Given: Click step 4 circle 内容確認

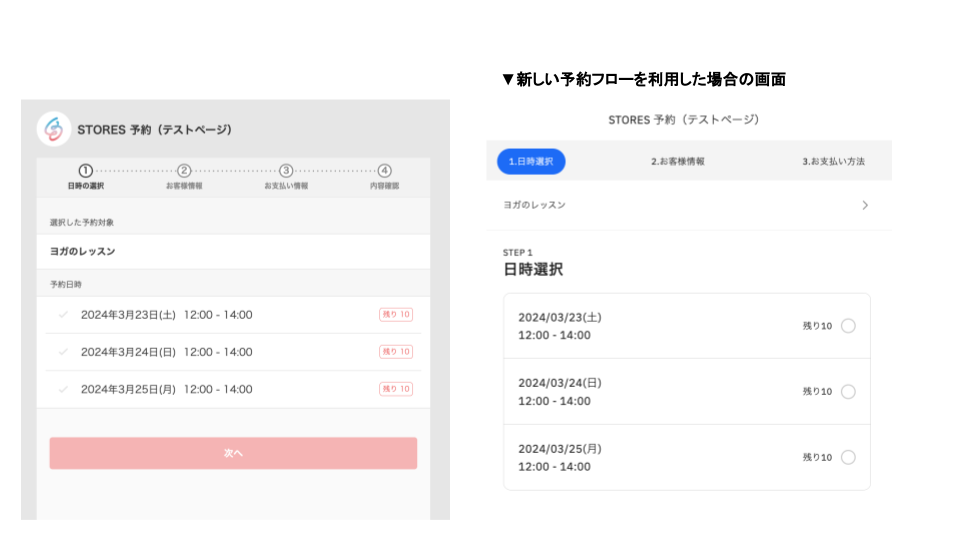Looking at the screenshot, I should pos(384,170).
